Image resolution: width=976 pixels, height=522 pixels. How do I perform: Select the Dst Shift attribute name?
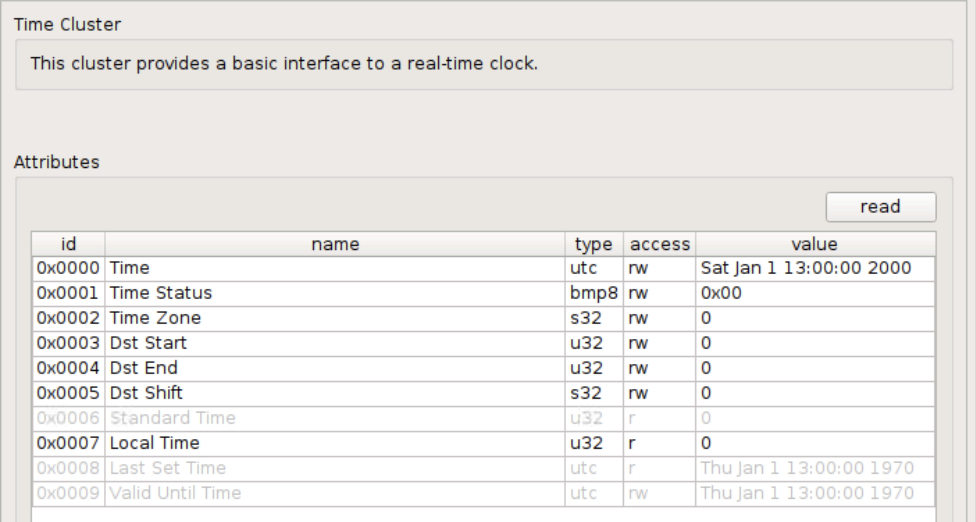pos(335,393)
